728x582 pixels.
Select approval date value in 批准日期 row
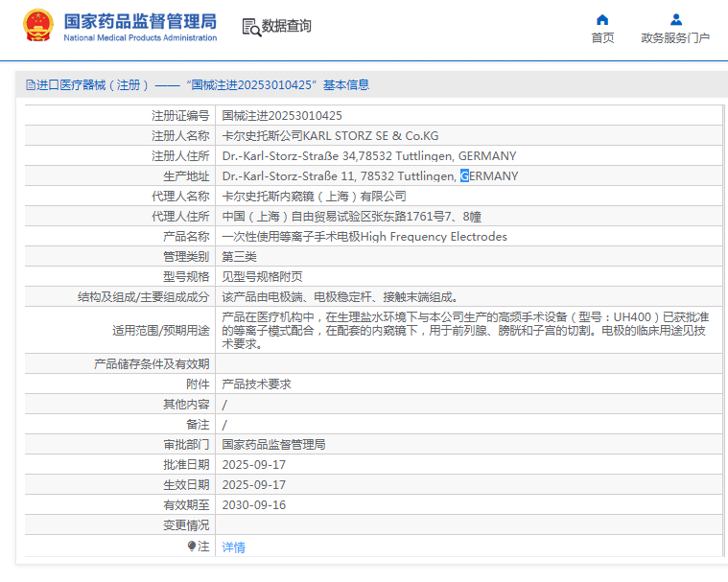click(254, 465)
